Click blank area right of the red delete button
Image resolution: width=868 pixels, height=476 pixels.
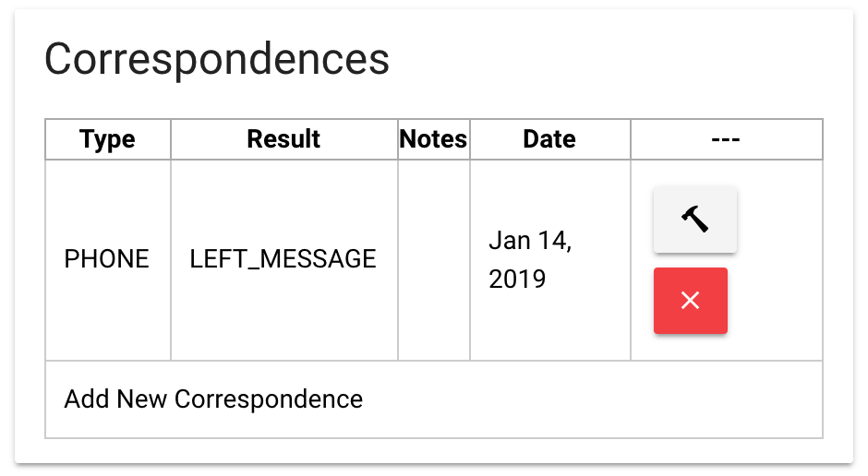click(x=776, y=301)
